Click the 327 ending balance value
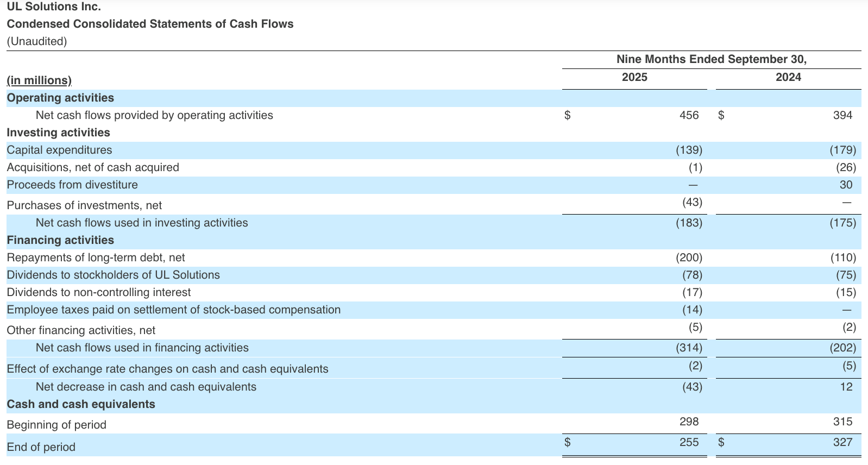The height and width of the screenshot is (465, 868). 843,442
